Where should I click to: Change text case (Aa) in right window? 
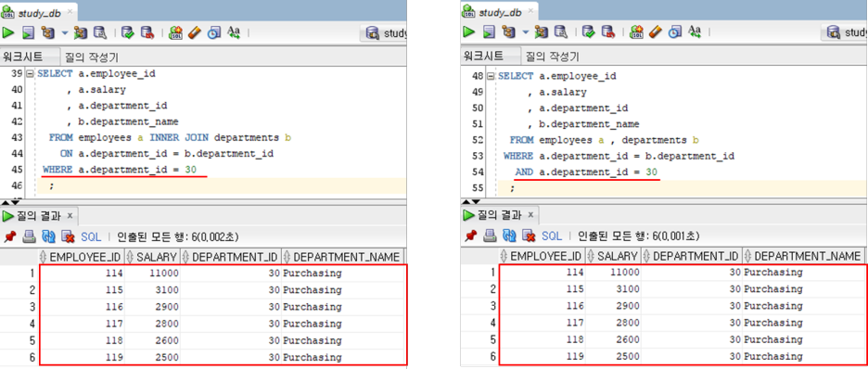pos(695,32)
